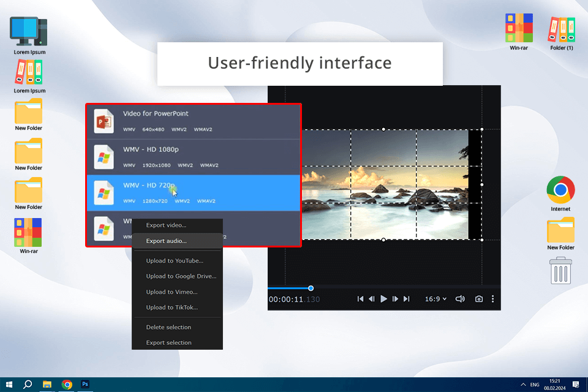Open the player's three-dot options menu
This screenshot has height=392, width=588.
coord(492,299)
